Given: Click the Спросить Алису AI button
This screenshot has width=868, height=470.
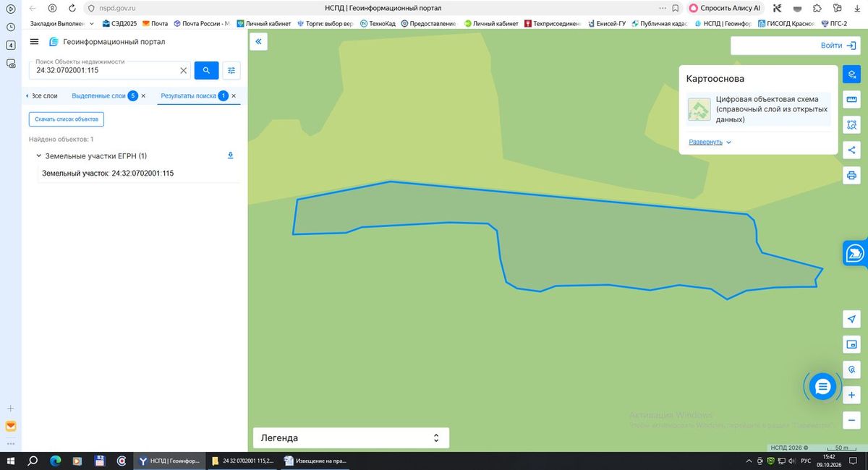Looking at the screenshot, I should click(726, 8).
